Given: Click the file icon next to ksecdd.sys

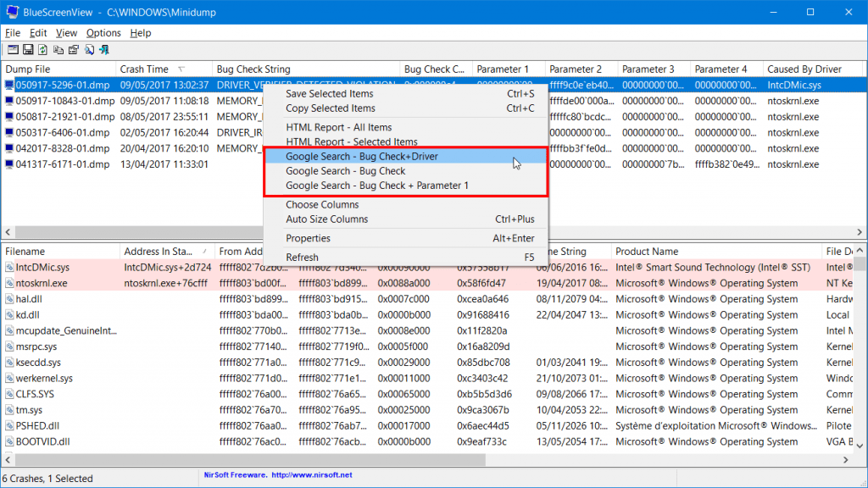Looking at the screenshot, I should click(9, 363).
